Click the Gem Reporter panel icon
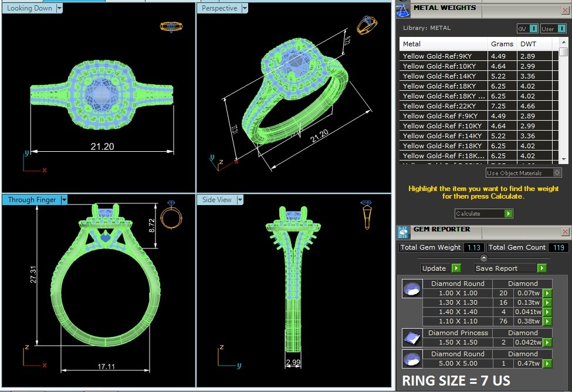Viewport: 572px width, 392px height. (402, 231)
